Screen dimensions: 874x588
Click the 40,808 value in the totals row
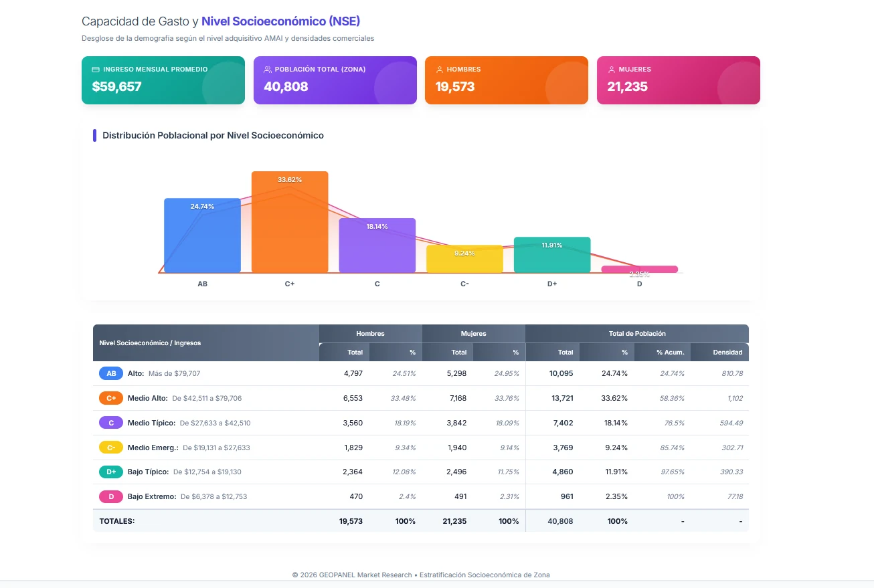click(561, 521)
